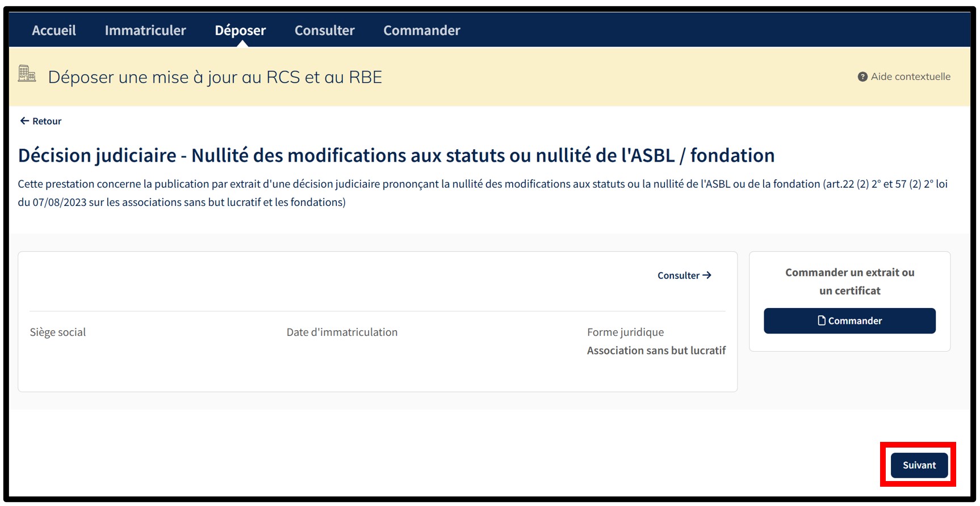Open the Aide contextuelle help link
The image size is (980, 506).
point(910,77)
